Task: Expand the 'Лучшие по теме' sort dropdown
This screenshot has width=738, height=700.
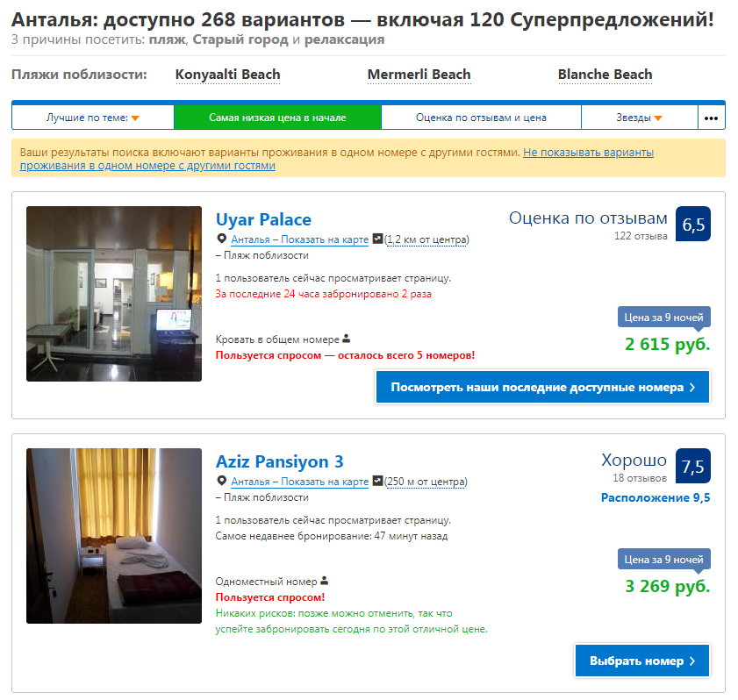Action: coord(93,118)
